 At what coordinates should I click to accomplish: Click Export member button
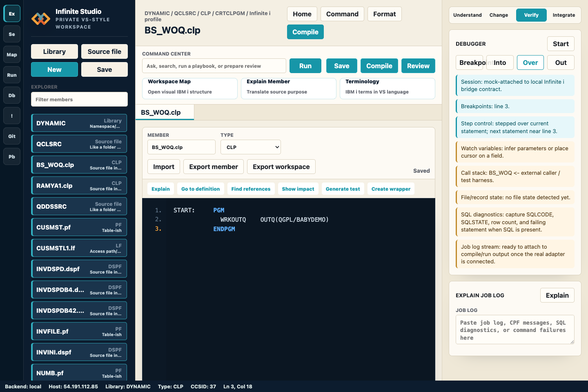click(x=214, y=167)
